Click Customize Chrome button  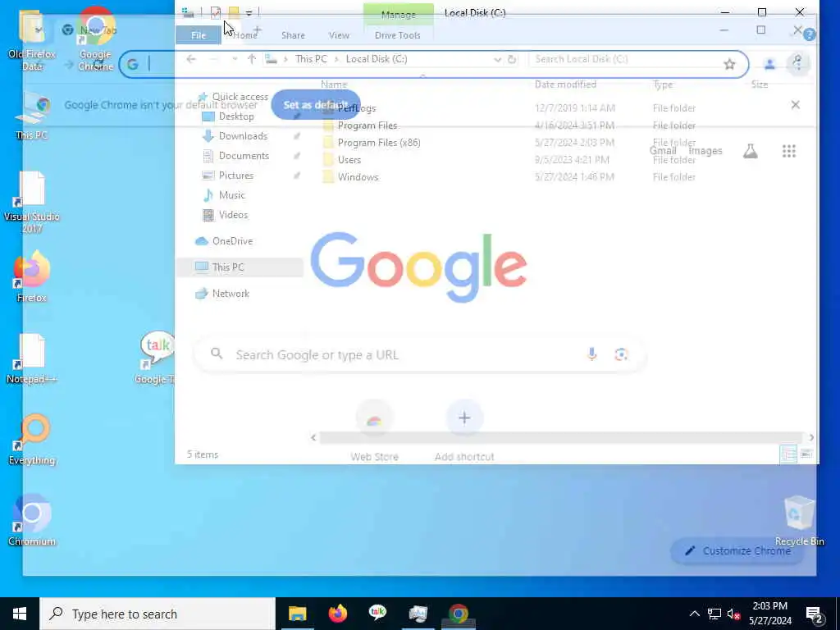click(x=737, y=550)
